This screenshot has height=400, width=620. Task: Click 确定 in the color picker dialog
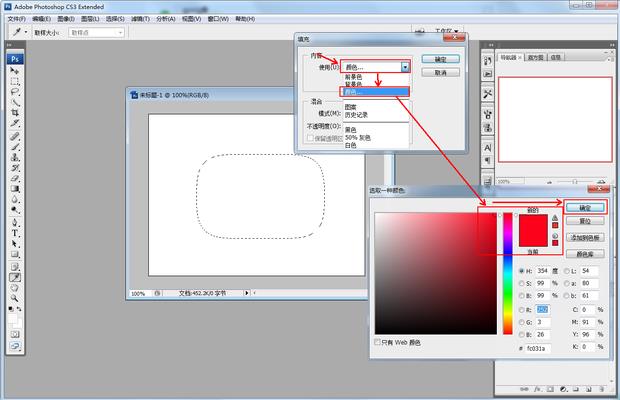(585, 207)
